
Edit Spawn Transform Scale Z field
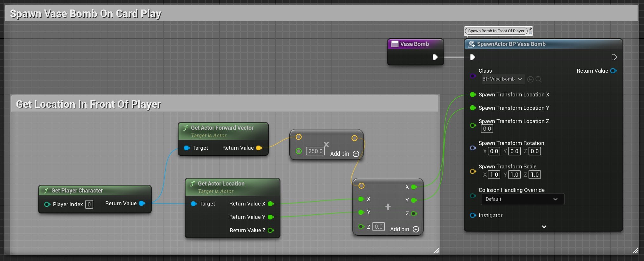click(535, 175)
